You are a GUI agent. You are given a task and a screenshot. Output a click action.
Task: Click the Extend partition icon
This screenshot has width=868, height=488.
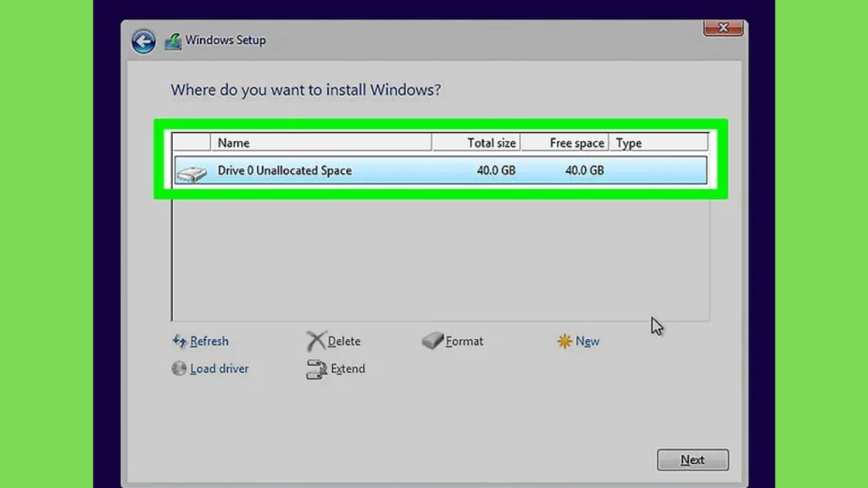tap(317, 369)
